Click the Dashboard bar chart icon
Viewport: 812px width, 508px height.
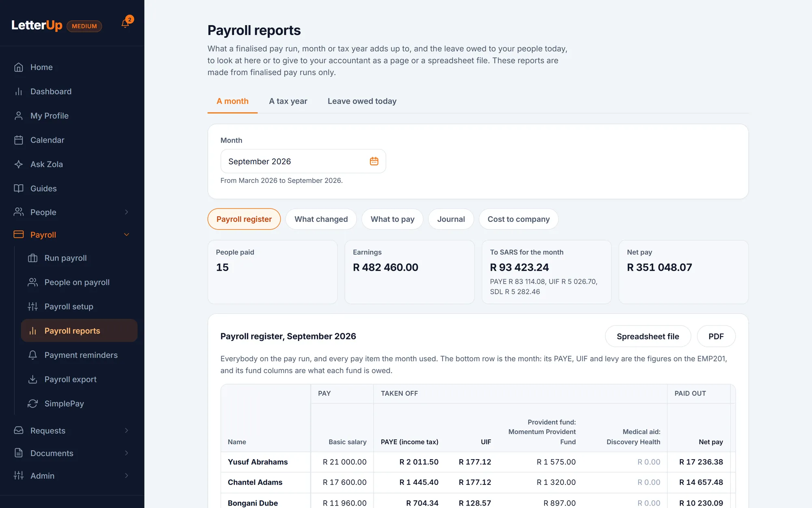pos(19,91)
